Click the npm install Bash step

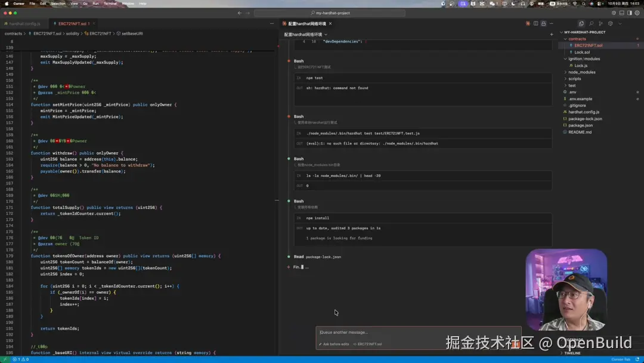click(423, 219)
